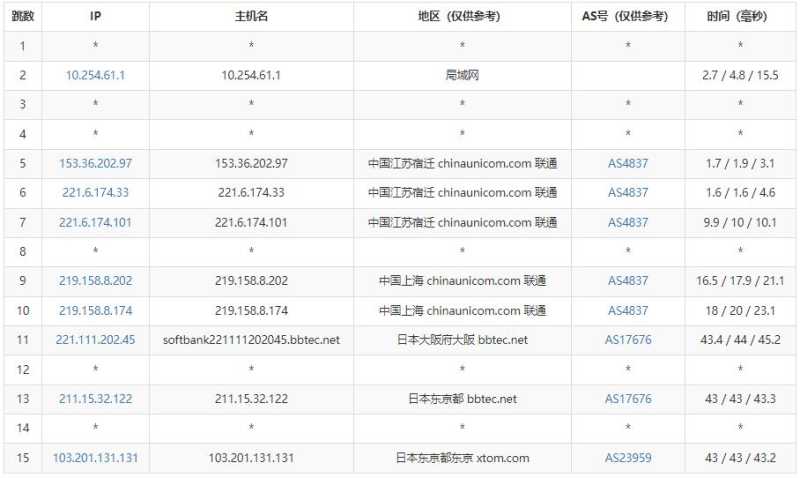This screenshot has width=800, height=478.
Task: Select the AS号 (仅供参考) column header
Action: tap(628, 16)
